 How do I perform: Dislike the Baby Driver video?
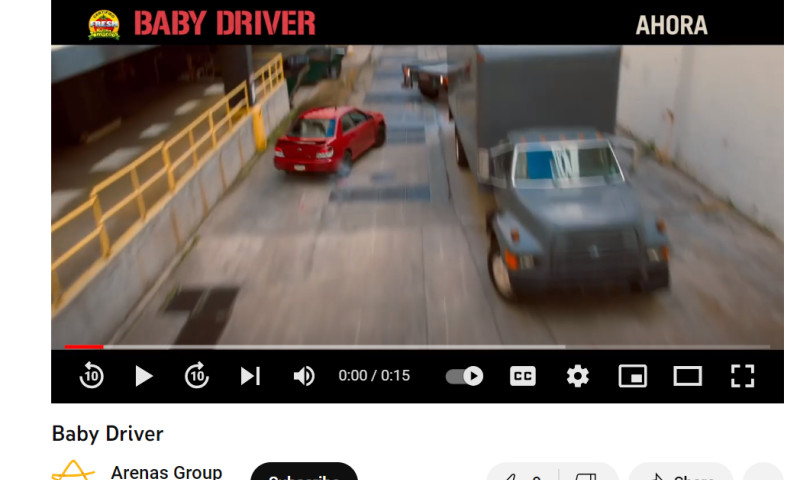tap(588, 475)
